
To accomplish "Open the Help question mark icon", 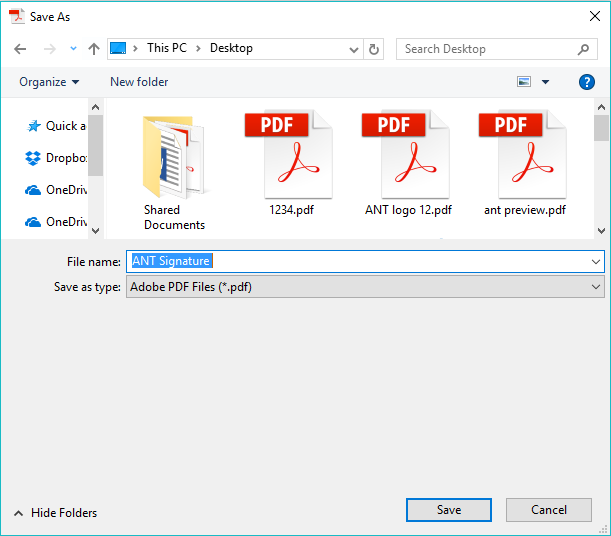I will tap(587, 82).
